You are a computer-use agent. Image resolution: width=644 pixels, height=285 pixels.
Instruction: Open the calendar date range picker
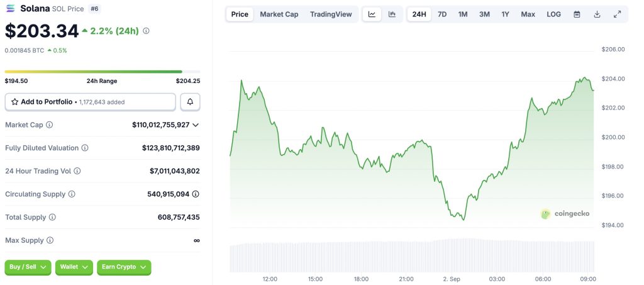point(577,14)
